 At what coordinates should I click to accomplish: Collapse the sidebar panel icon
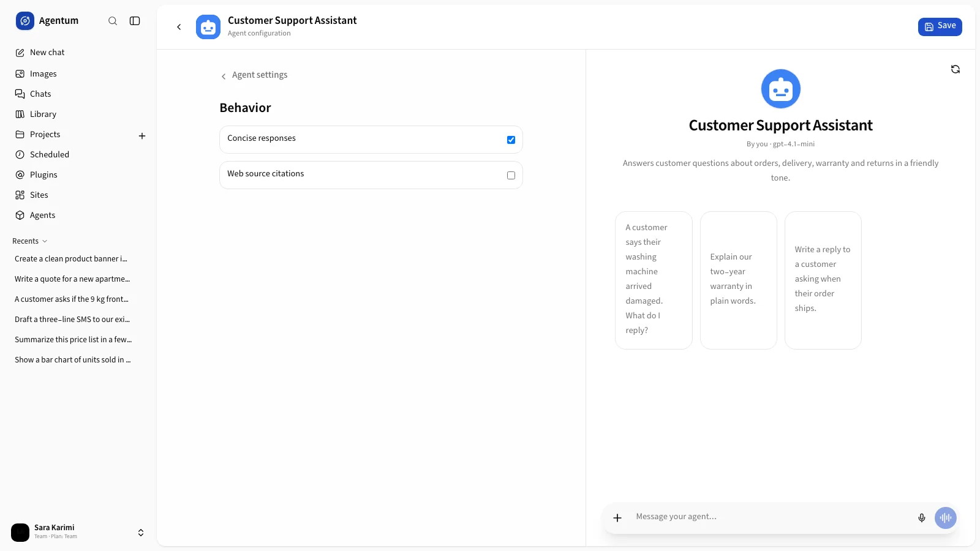coord(135,21)
